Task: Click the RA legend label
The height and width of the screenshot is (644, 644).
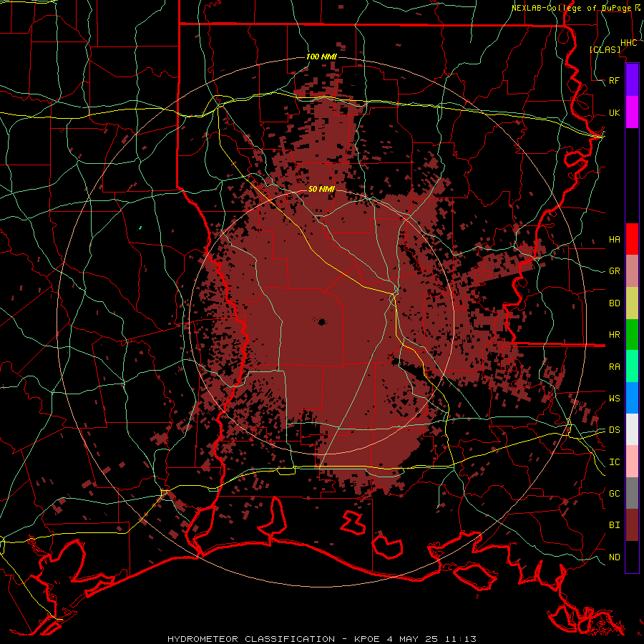Action: pos(615,367)
